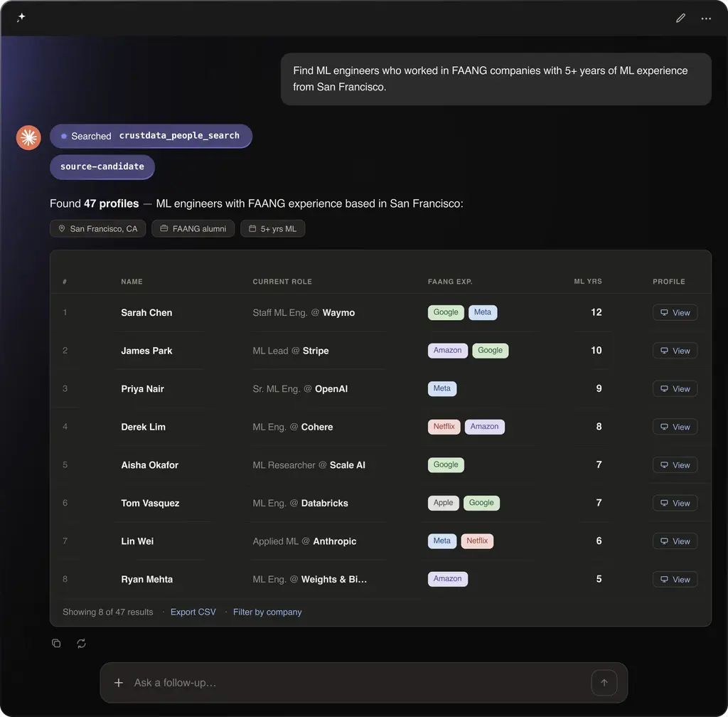View Derek Lim's profile

point(675,427)
